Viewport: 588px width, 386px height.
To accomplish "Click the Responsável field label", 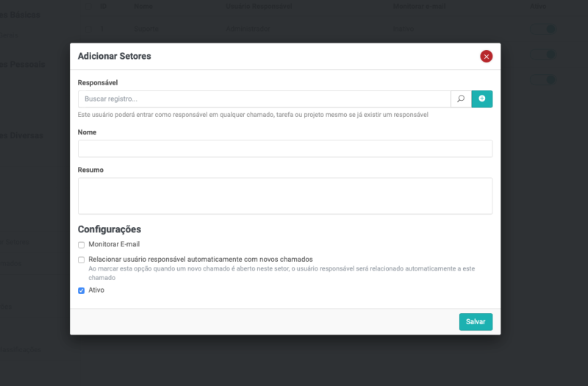I will 98,83.
